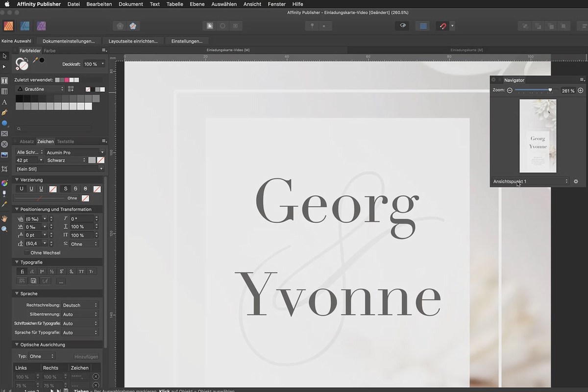The image size is (588, 392).
Task: Select the Table tool in the toolbar
Action: (x=5, y=91)
